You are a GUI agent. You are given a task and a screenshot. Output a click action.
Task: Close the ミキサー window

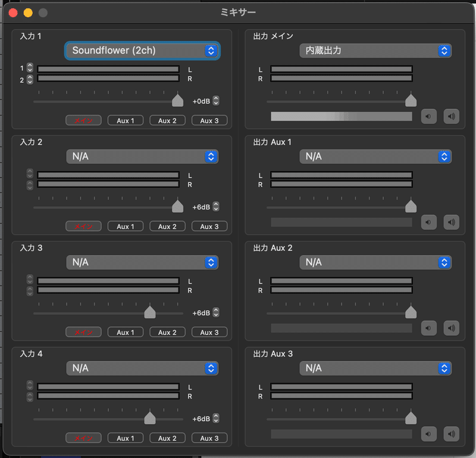pos(13,13)
